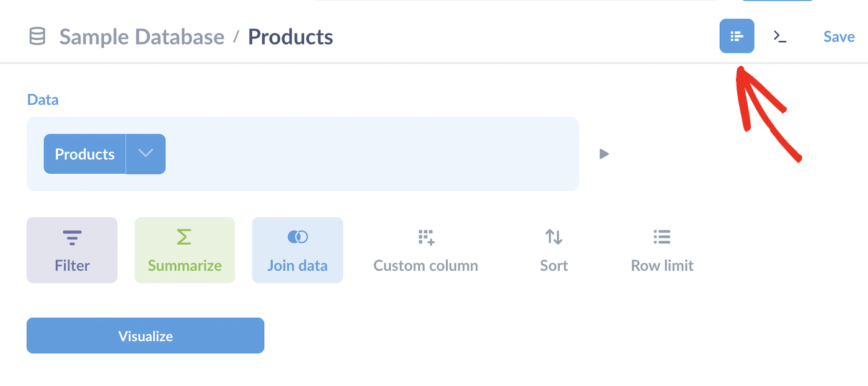Viewport: 868px width, 386px height.
Task: Open the Summarize step
Action: 184,250
